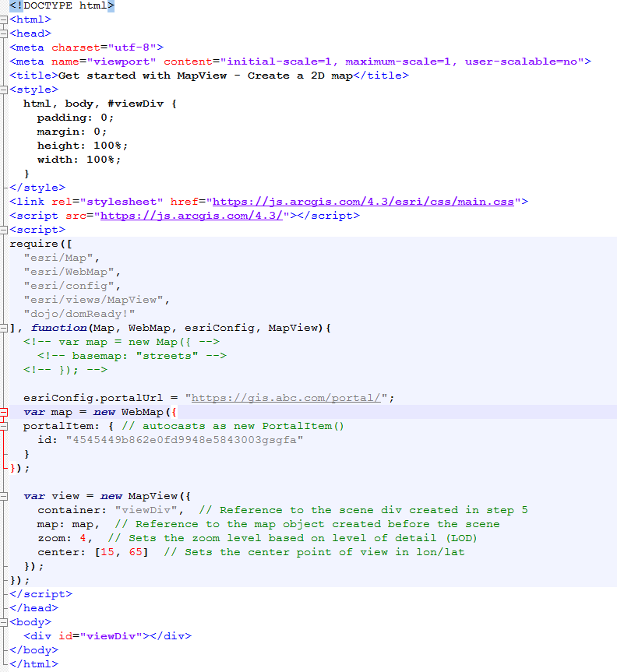Viewport: 617px width, 672px height.
Task: Click the commented 'var map = new Map({' line
Action: click(122, 342)
